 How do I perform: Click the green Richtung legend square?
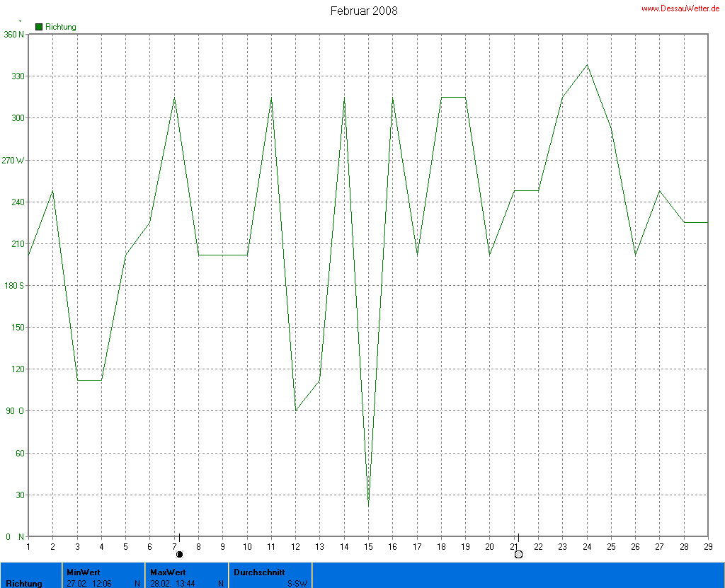click(39, 27)
